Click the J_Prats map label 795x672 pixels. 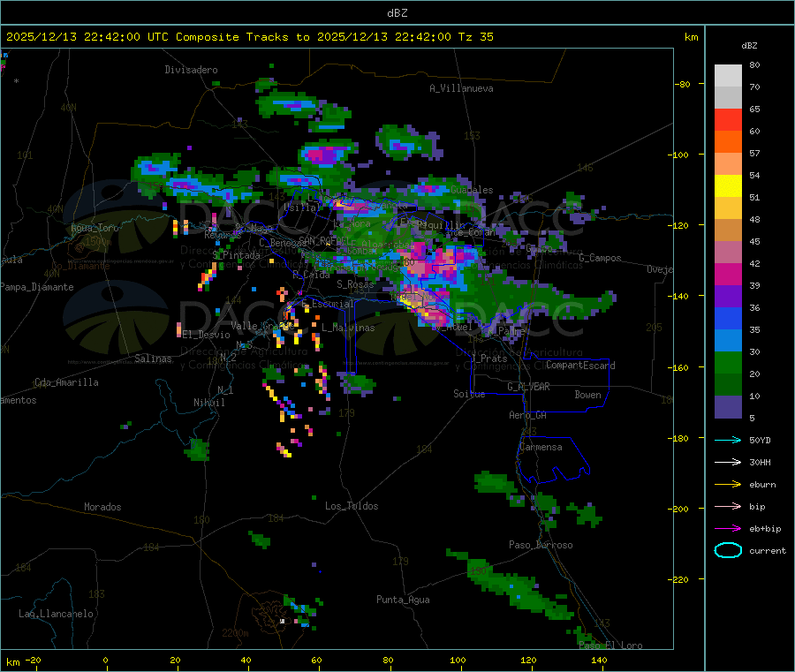coord(489,359)
